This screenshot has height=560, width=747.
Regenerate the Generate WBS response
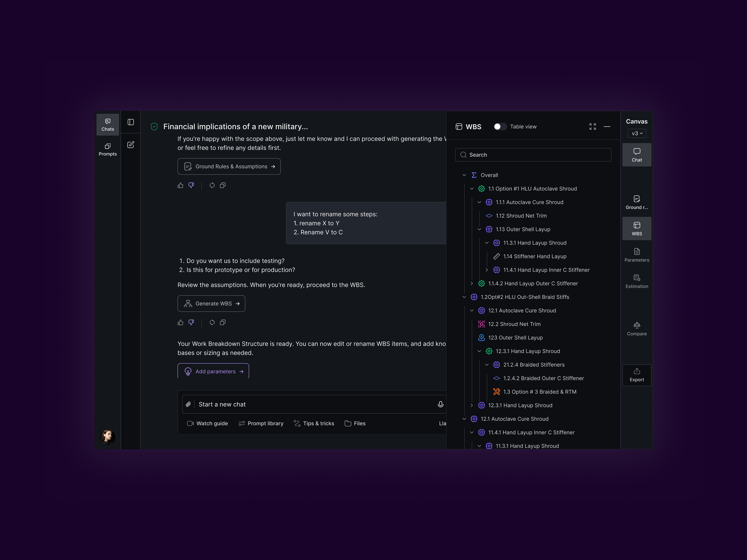[212, 322]
